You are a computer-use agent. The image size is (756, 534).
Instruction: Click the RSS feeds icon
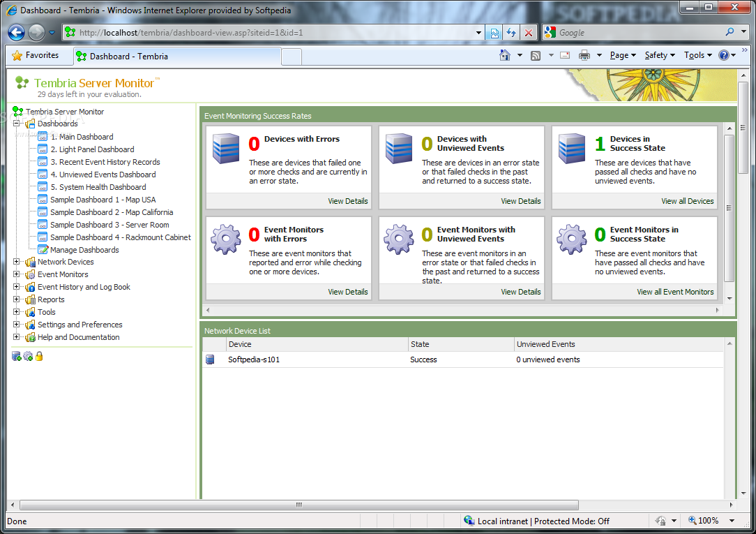536,55
